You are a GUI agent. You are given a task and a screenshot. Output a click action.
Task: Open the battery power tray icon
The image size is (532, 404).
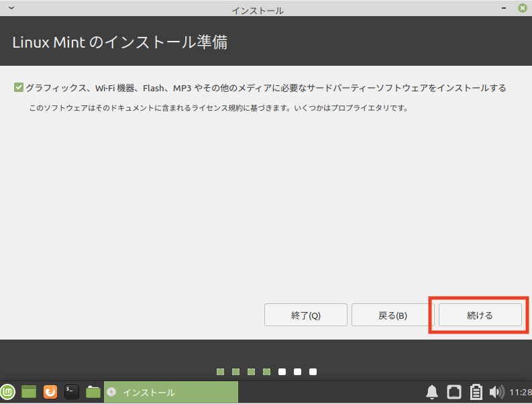point(476,392)
